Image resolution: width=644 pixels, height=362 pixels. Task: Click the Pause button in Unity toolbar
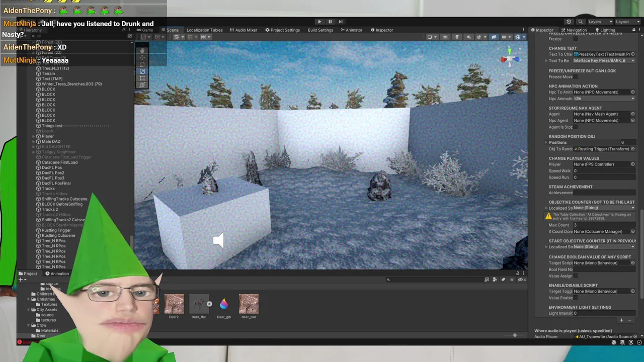(x=330, y=22)
